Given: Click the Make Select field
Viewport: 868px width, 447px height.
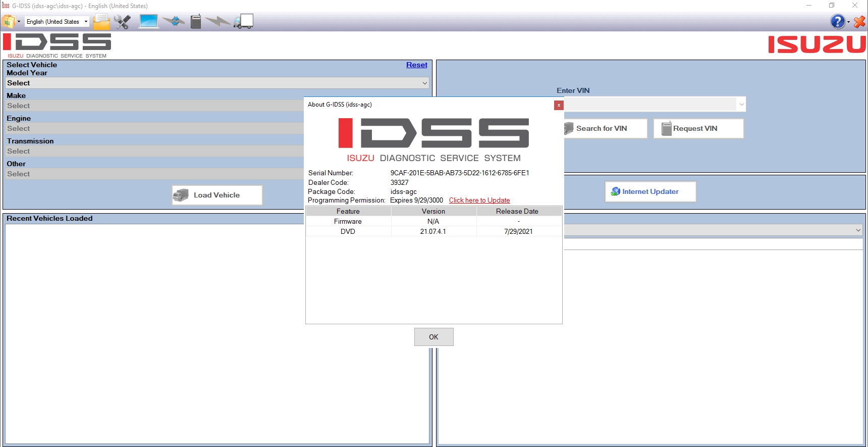Looking at the screenshot, I should click(154, 106).
